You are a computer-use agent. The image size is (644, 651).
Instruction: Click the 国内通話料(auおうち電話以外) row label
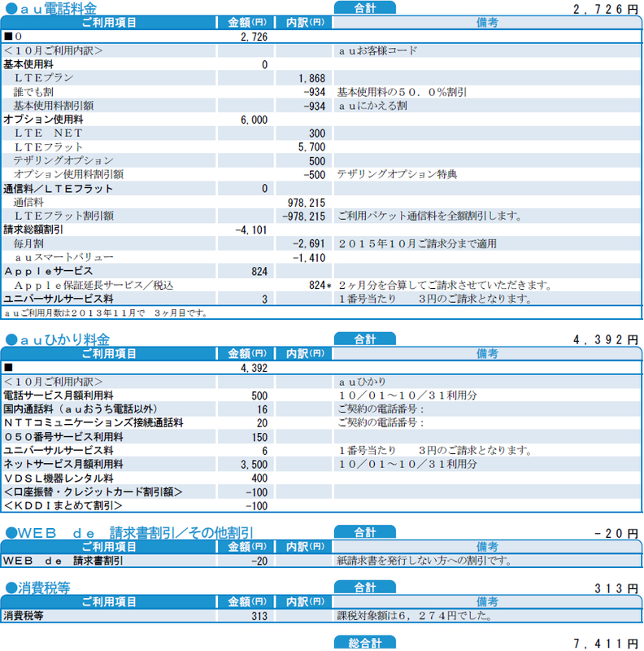[80, 409]
